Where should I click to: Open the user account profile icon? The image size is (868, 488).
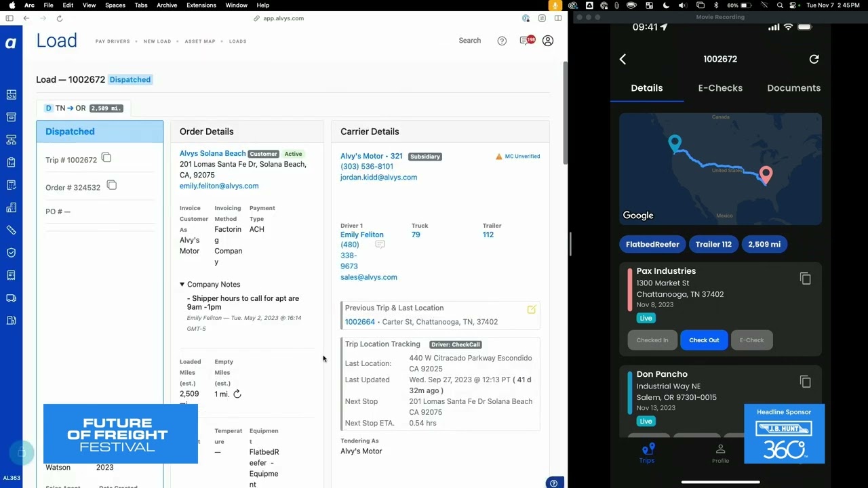click(548, 41)
